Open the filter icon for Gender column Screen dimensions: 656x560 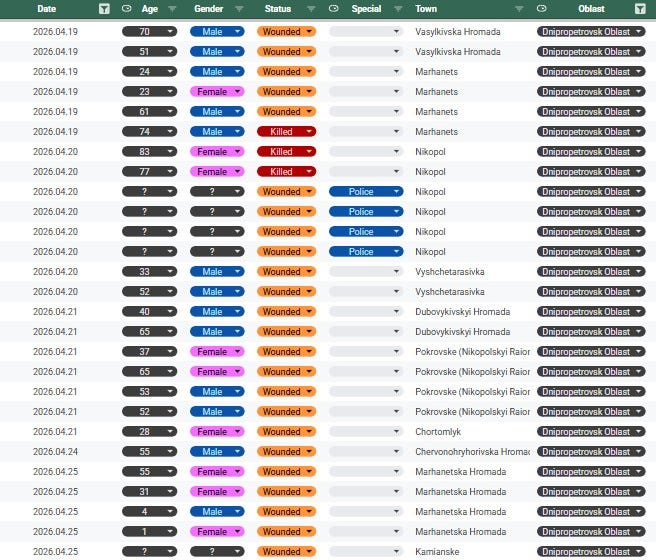[239, 9]
